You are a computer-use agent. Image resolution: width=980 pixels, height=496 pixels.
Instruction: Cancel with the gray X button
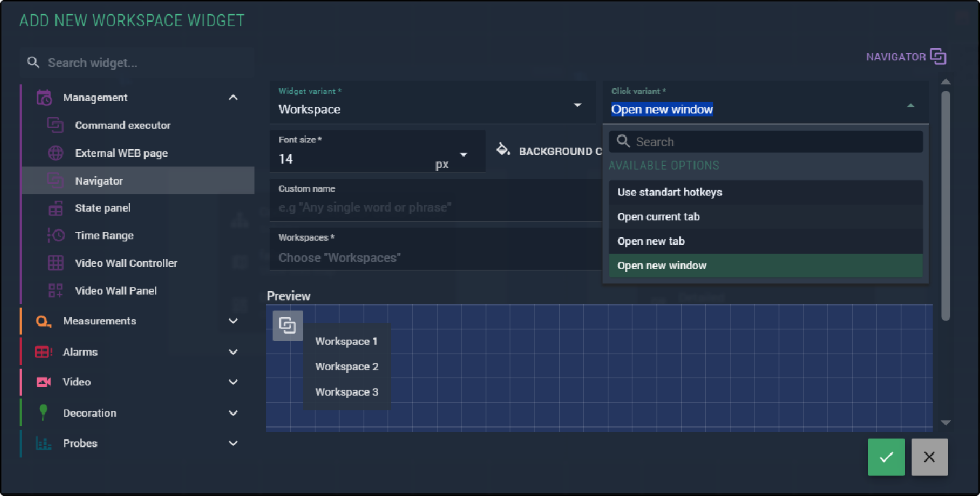pyautogui.click(x=929, y=457)
